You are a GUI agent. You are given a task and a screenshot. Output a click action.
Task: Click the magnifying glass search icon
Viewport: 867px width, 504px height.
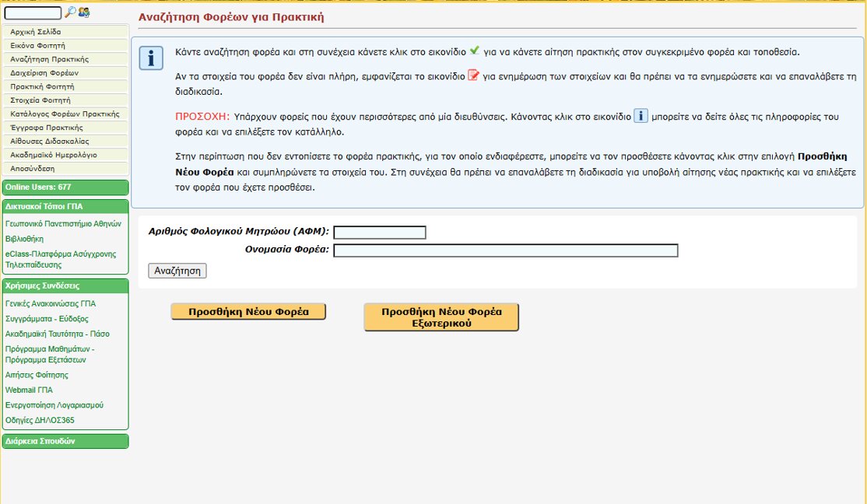pos(69,12)
